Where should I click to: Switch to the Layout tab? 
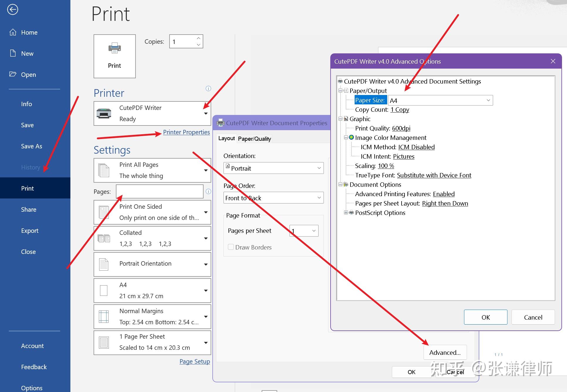pyautogui.click(x=226, y=138)
